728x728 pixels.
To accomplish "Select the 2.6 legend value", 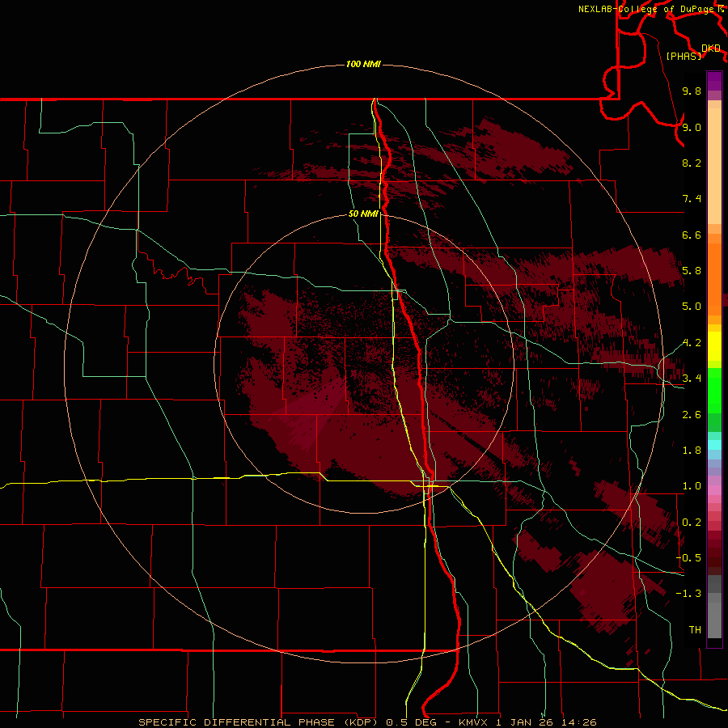I will [x=692, y=415].
